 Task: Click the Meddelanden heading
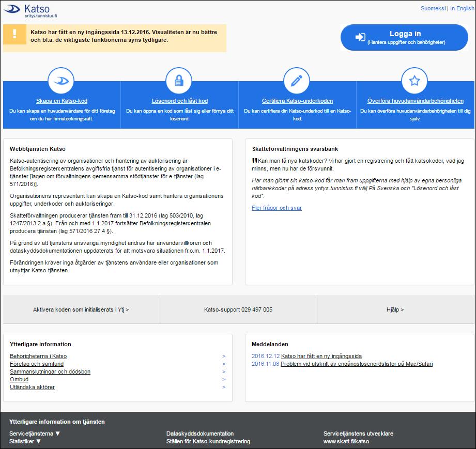coord(270,344)
